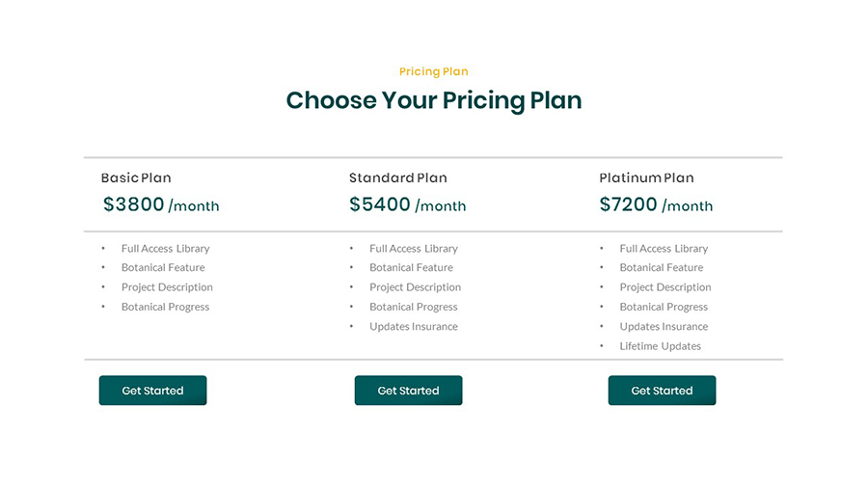The image size is (868, 488).
Task: Click Botanical Progress in Basic Plan
Action: click(x=165, y=307)
